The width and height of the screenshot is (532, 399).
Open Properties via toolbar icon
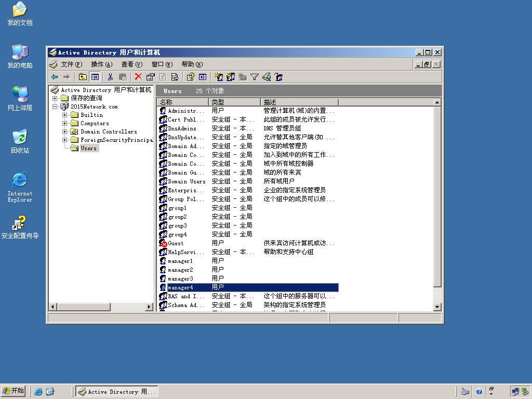point(150,77)
